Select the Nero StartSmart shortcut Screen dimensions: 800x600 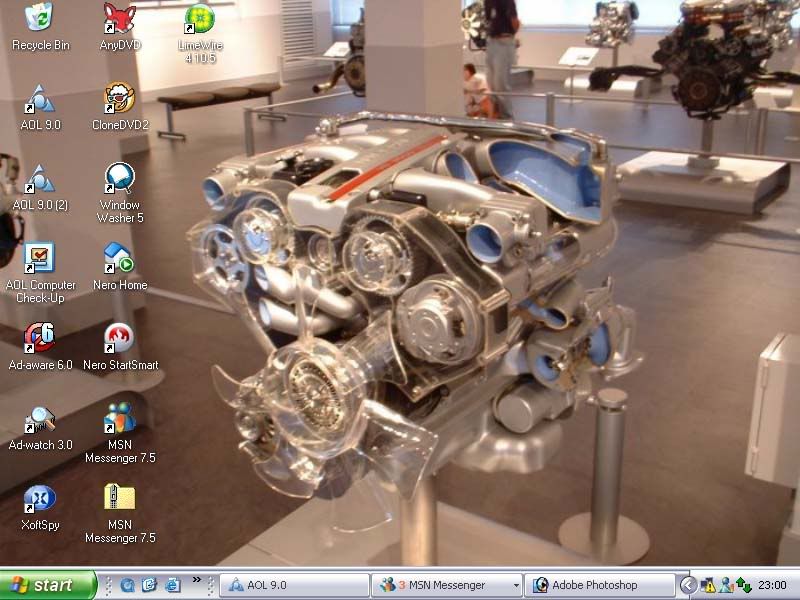pyautogui.click(x=120, y=346)
